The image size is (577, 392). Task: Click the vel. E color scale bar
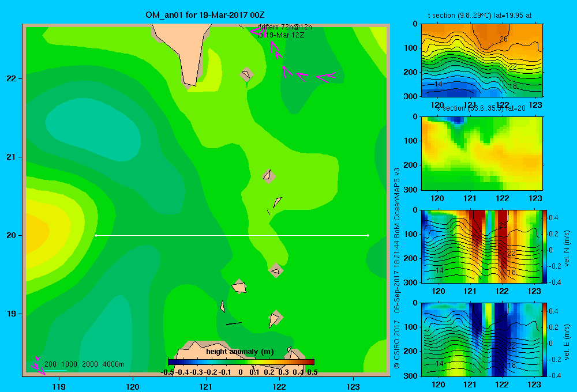click(545, 340)
